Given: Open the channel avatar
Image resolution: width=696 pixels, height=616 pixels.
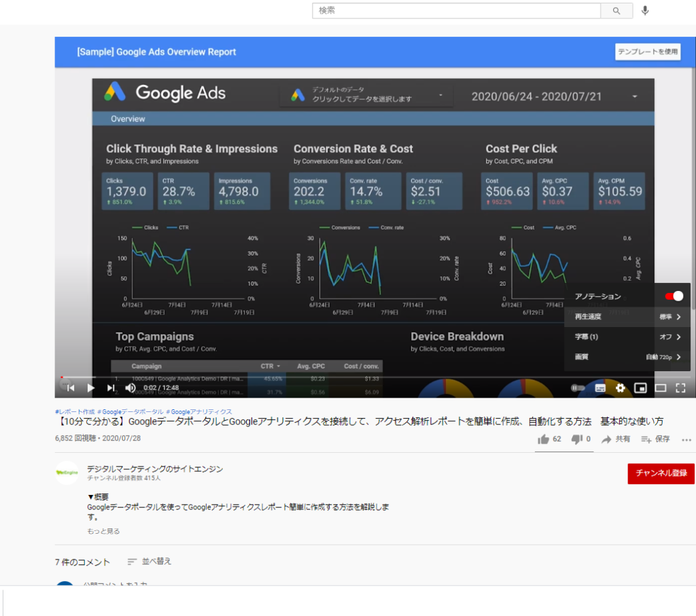Looking at the screenshot, I should click(x=67, y=473).
